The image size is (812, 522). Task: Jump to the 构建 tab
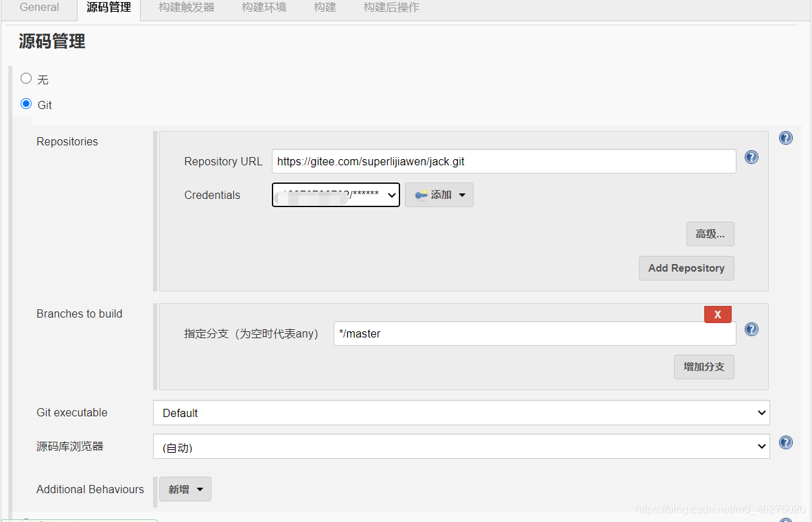point(325,8)
